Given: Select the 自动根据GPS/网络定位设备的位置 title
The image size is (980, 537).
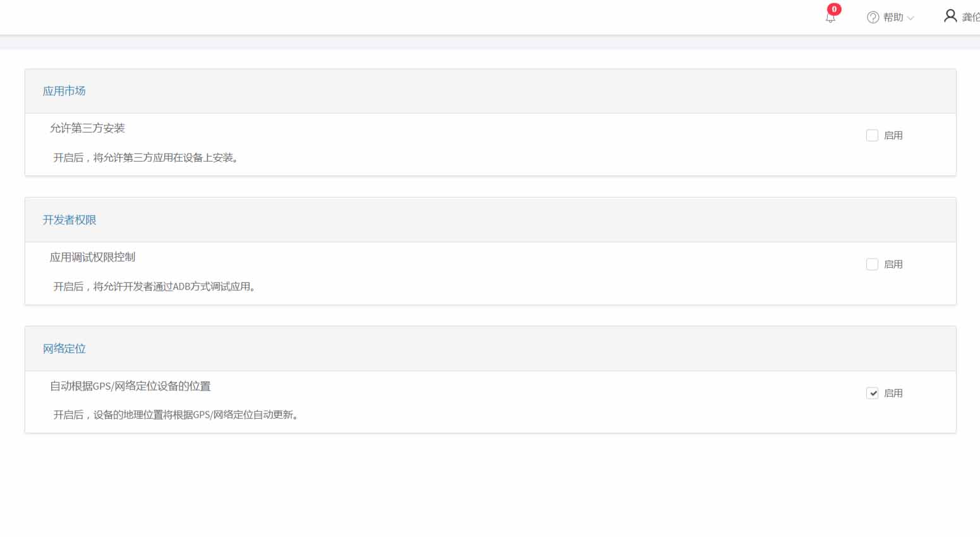Looking at the screenshot, I should tap(130, 386).
